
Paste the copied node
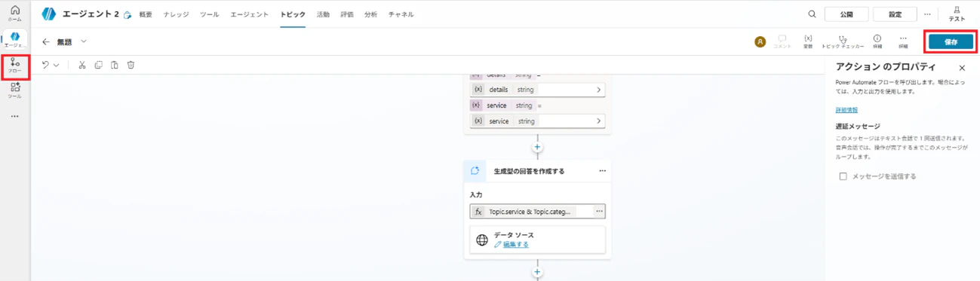point(115,66)
